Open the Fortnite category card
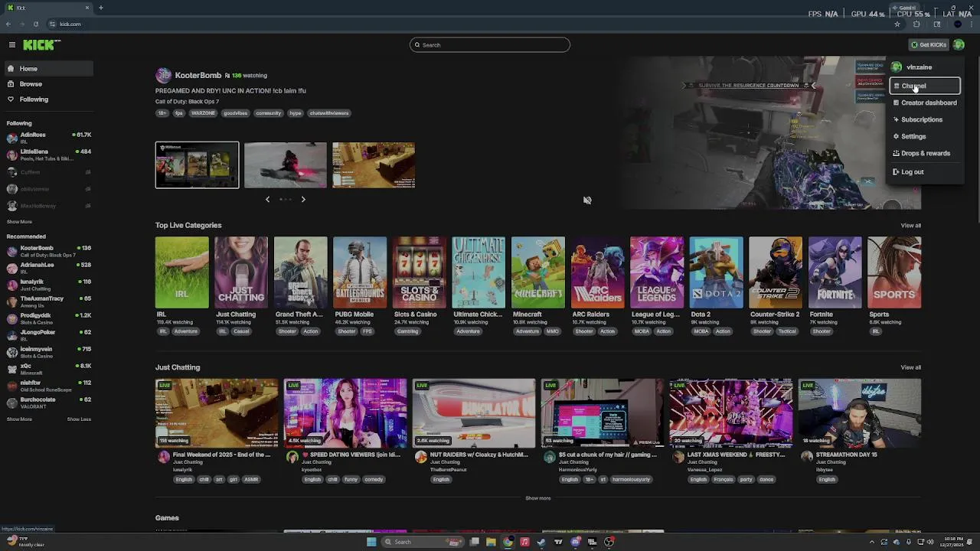 (x=835, y=272)
